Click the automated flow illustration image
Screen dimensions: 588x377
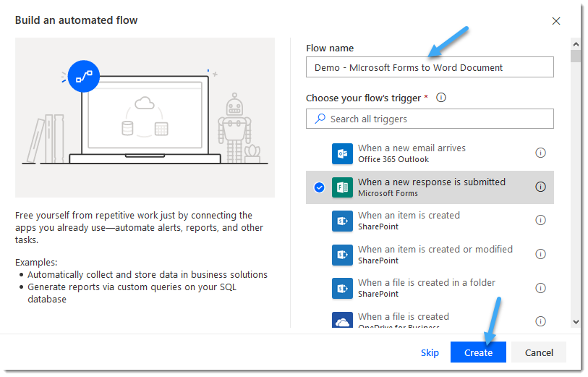145,117
